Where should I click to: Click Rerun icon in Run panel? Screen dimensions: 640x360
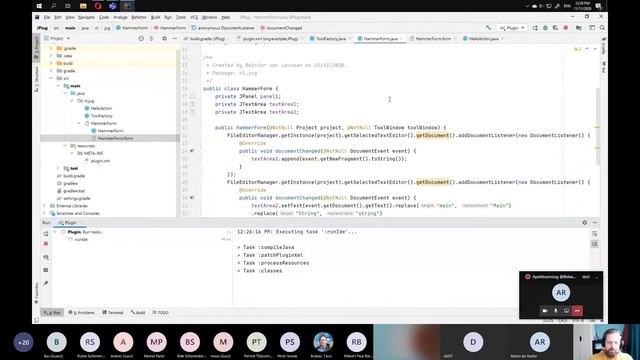[x=46, y=234]
